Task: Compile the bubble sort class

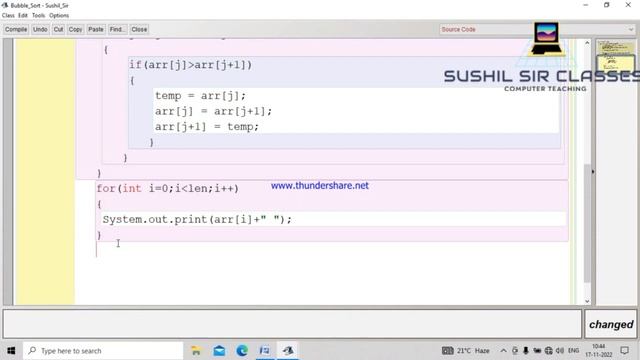Action: 16,29
